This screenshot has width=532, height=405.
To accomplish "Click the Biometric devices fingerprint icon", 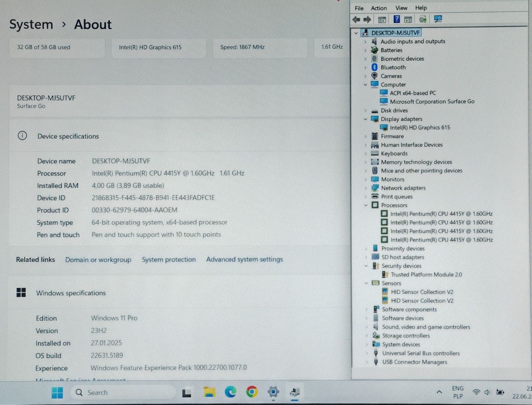I will pyautogui.click(x=374, y=59).
